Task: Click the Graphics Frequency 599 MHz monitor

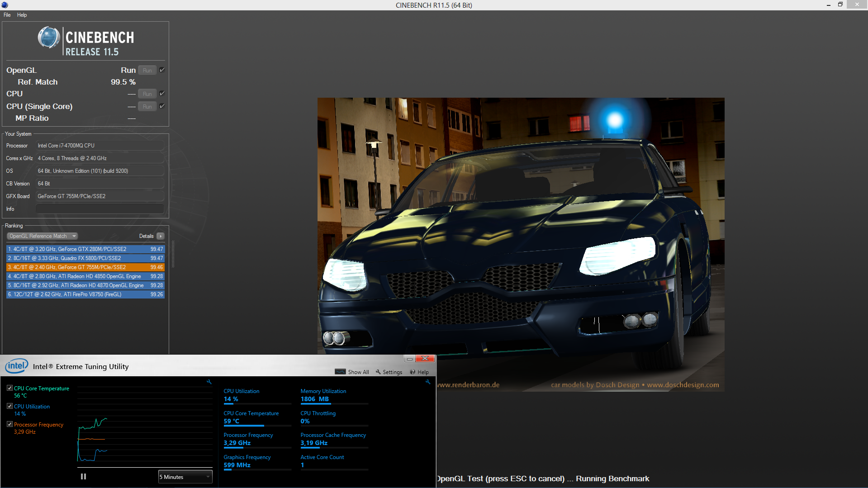Action: [x=257, y=462]
